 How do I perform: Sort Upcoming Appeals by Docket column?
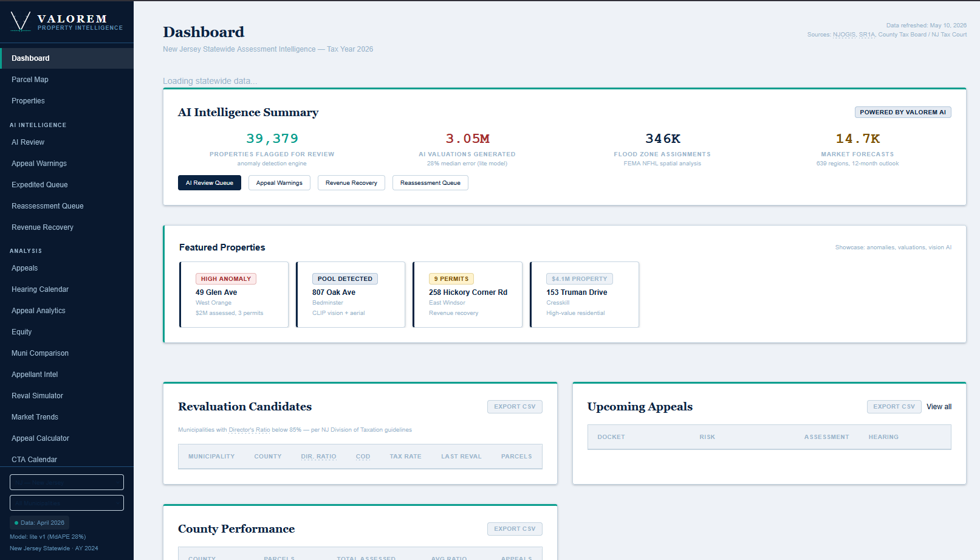tap(611, 437)
